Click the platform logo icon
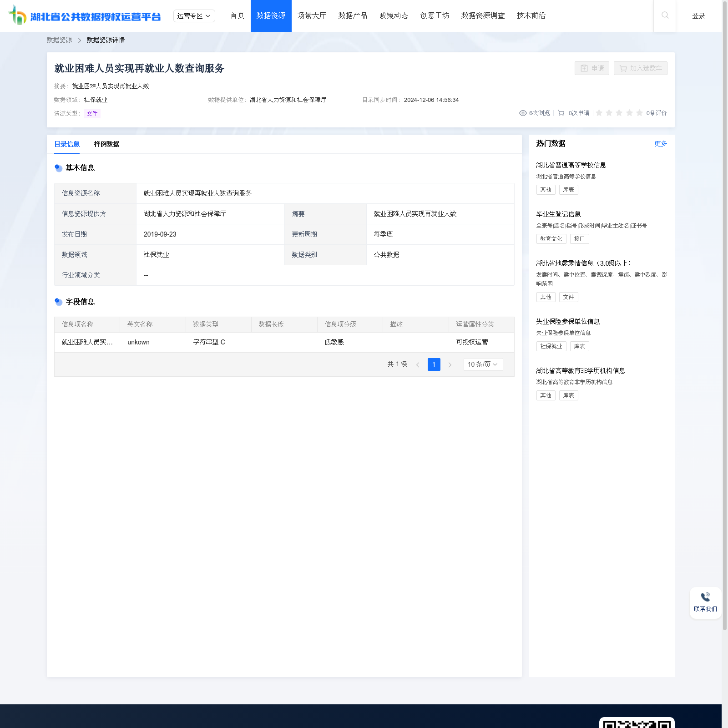This screenshot has height=728, width=728. tap(17, 15)
